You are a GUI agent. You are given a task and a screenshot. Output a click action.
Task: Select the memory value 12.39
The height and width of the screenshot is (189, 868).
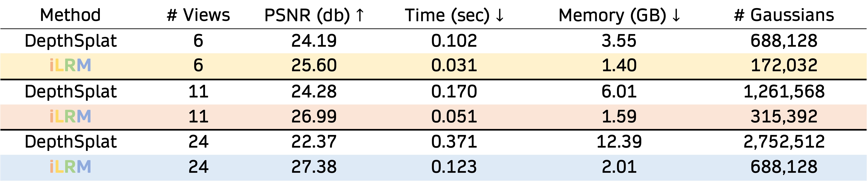click(x=619, y=141)
